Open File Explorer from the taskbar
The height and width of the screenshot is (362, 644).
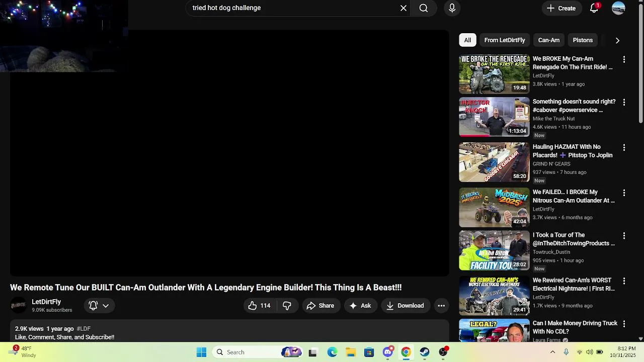pos(351,352)
